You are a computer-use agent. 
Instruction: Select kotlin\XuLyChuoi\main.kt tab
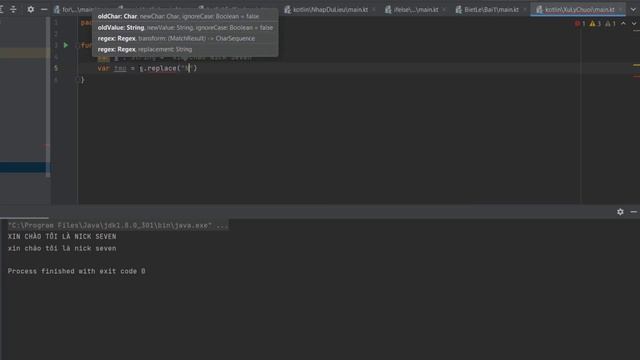point(579,9)
